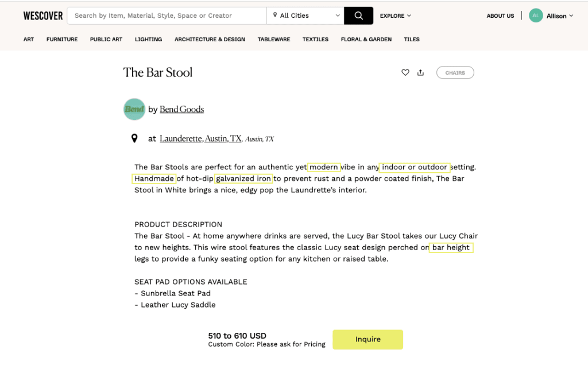Click the AL user avatar circle
The height and width of the screenshot is (373, 588).
[536, 15]
